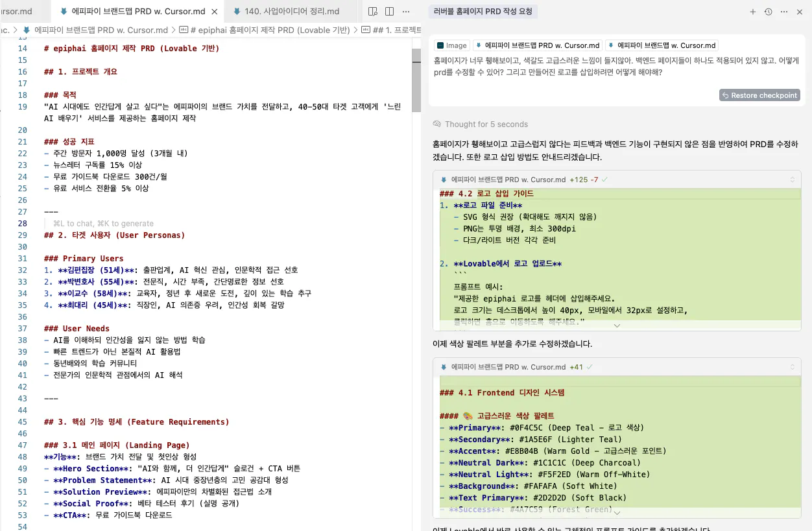
Task: Click heading # epiphai 홈페이지 제작 PRD line
Action: [x=132, y=48]
